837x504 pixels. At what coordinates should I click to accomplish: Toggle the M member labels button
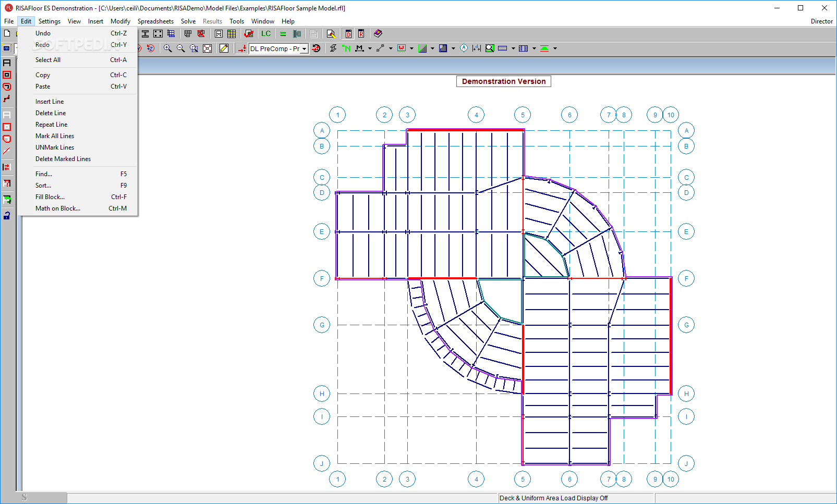360,48
